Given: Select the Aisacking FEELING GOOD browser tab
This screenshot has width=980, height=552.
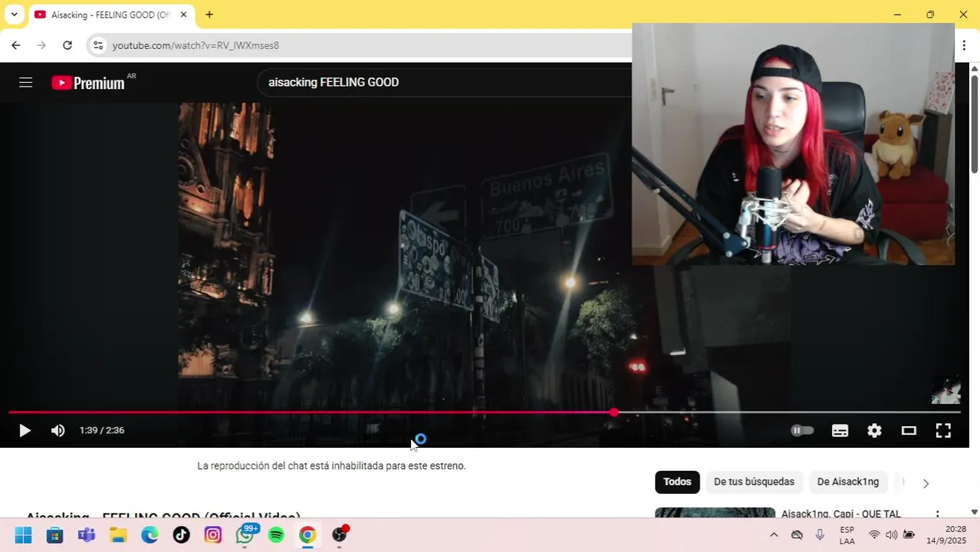Looking at the screenshot, I should [x=111, y=15].
